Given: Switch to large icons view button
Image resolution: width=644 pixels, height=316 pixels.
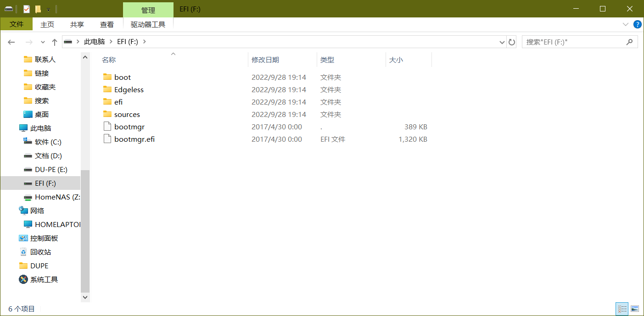Looking at the screenshot, I should click(635, 309).
